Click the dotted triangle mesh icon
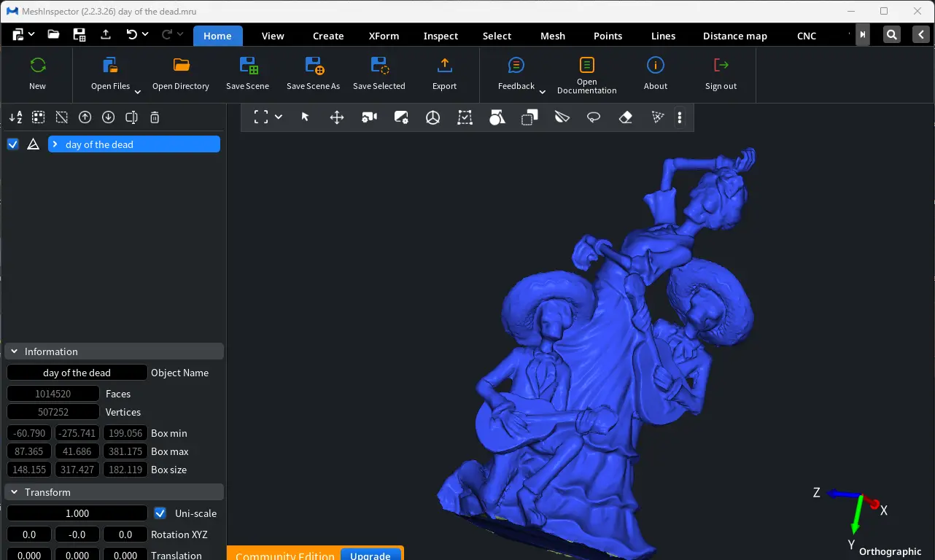The width and height of the screenshot is (935, 560). point(658,117)
